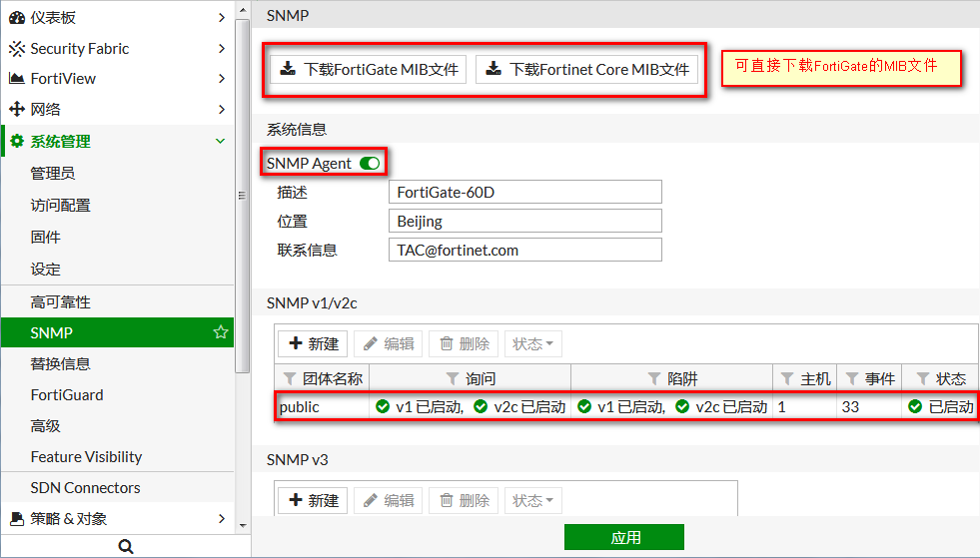The width and height of the screenshot is (980, 558).
Task: Click the 主机 value 1 in public row
Action: [x=782, y=407]
